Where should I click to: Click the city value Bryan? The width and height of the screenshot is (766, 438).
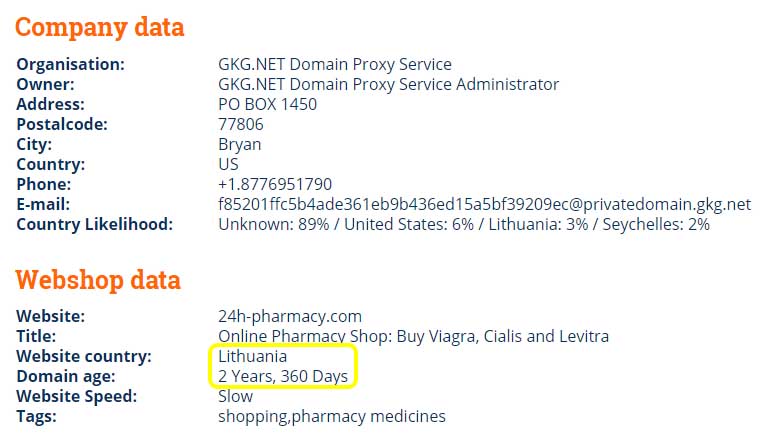point(239,145)
